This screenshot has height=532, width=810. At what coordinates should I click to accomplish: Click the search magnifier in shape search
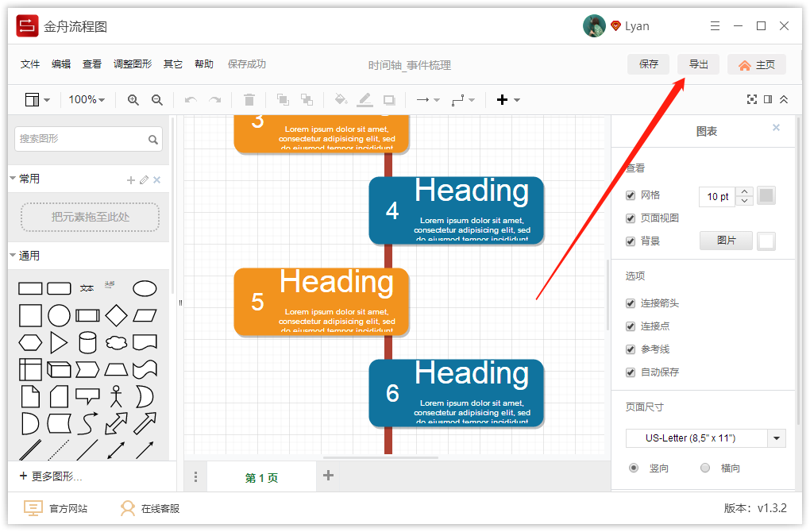153,140
